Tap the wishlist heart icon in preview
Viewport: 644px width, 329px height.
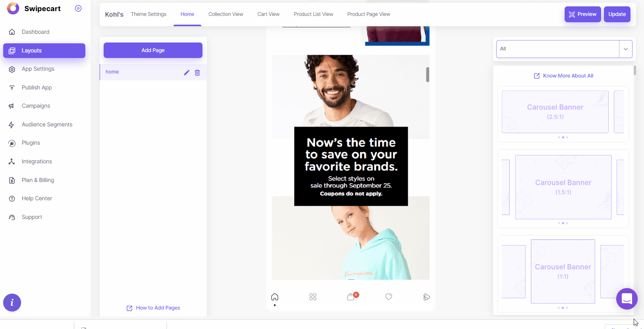click(x=389, y=297)
